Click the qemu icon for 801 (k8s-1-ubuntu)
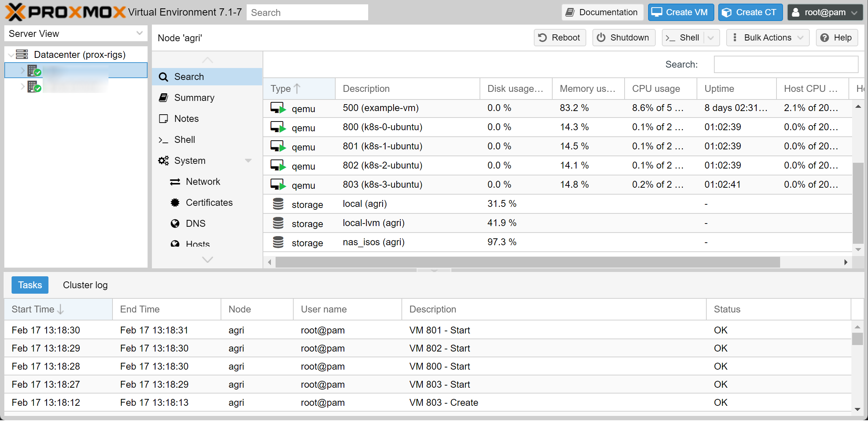Viewport: 868px width, 434px height. [278, 146]
